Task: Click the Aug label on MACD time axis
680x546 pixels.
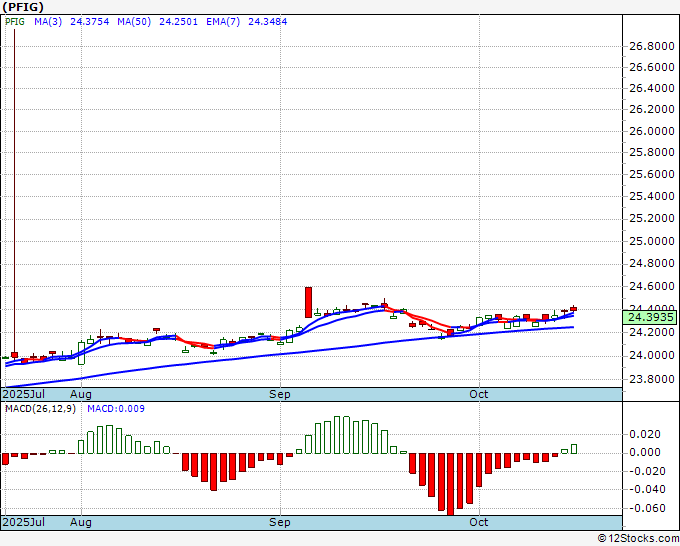Action: click(x=81, y=522)
